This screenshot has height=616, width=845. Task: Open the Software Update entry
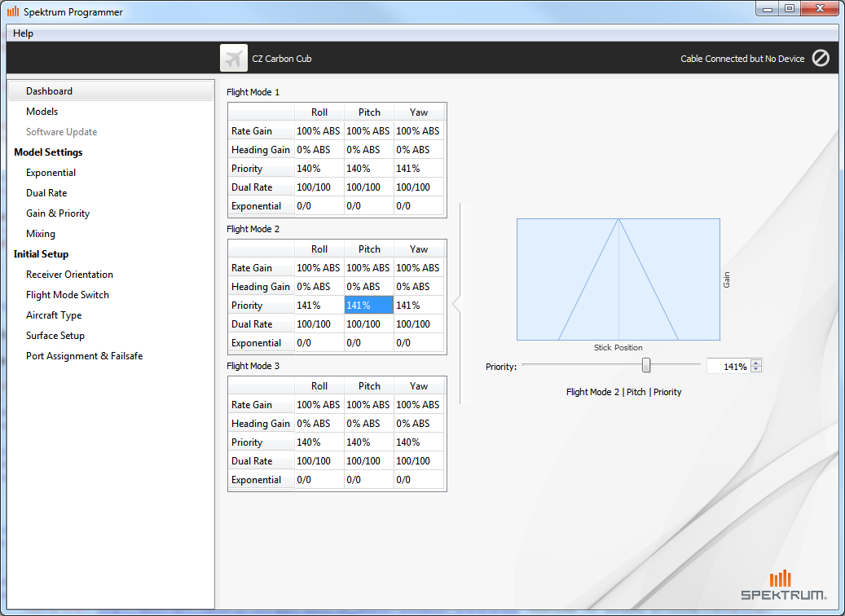point(61,132)
